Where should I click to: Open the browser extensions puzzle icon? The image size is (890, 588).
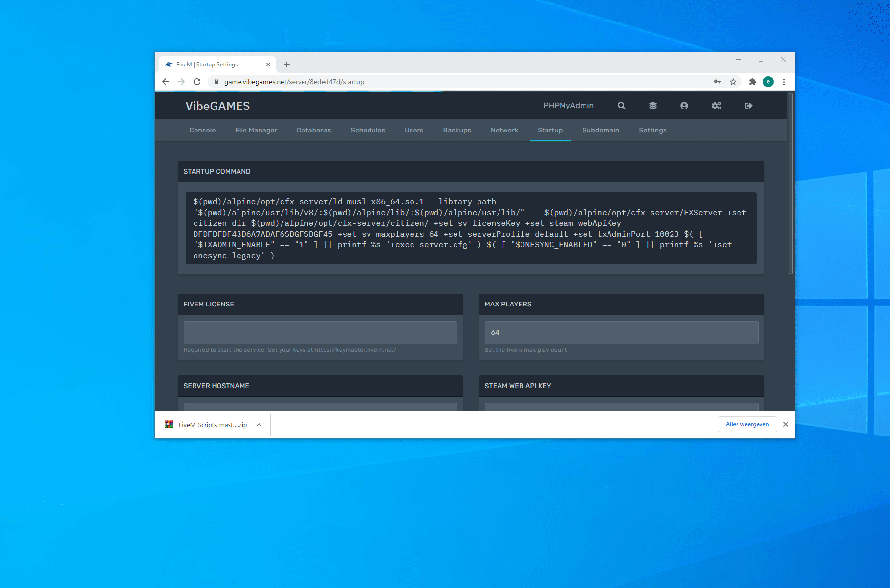click(x=753, y=82)
